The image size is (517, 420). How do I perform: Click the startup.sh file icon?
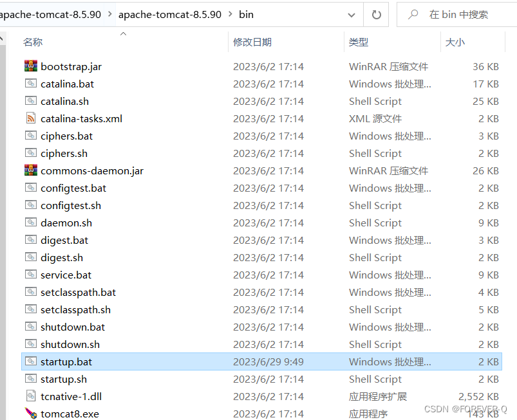point(31,378)
